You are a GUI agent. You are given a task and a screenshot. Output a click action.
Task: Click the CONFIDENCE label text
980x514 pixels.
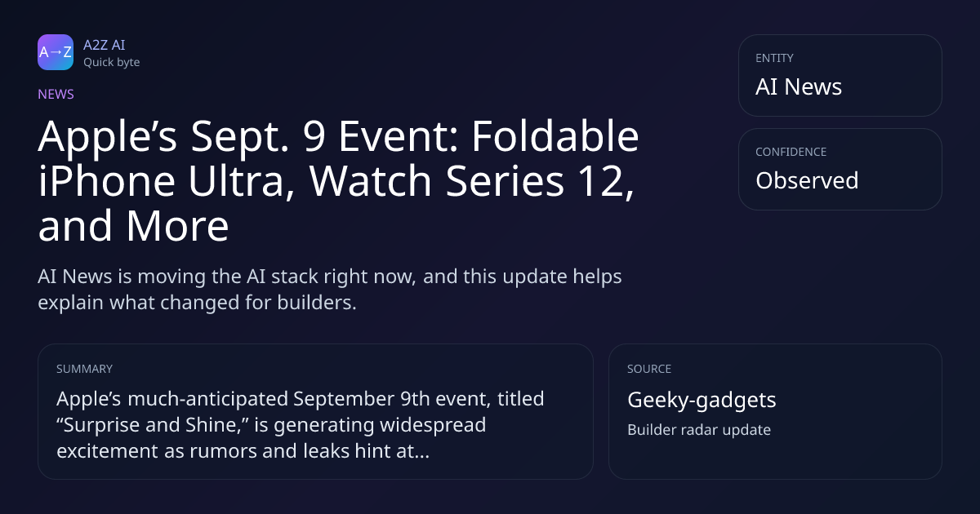791,152
